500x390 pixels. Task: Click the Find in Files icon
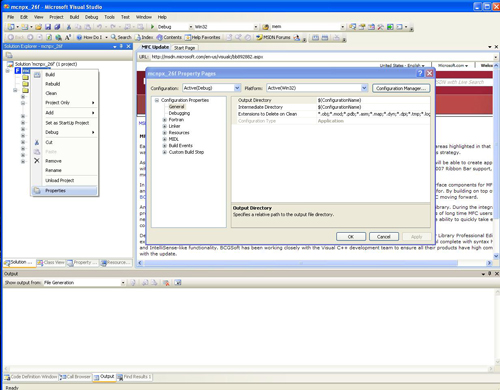(266, 27)
